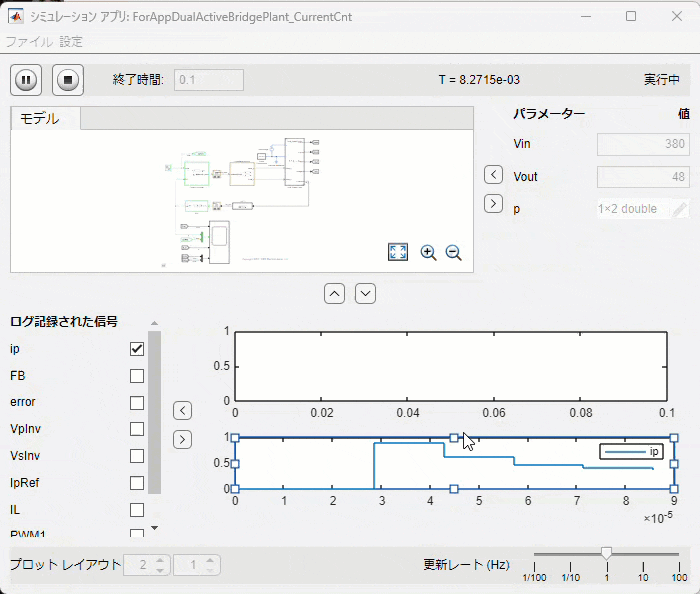Select the upper empty plot axes
Screen dimensions: 700x594
click(x=451, y=366)
